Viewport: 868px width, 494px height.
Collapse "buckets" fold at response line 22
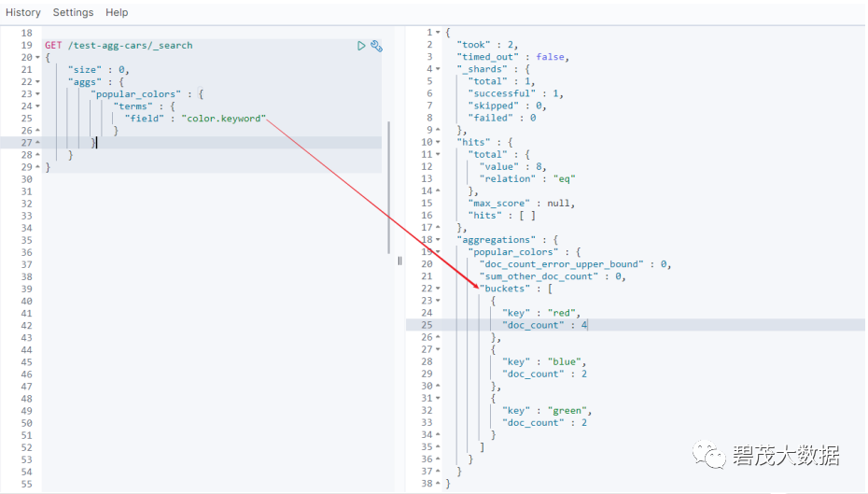pyautogui.click(x=438, y=289)
